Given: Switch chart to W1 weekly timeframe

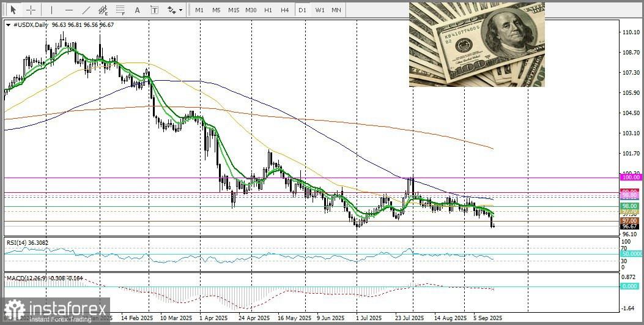Looking at the screenshot, I should [x=319, y=10].
